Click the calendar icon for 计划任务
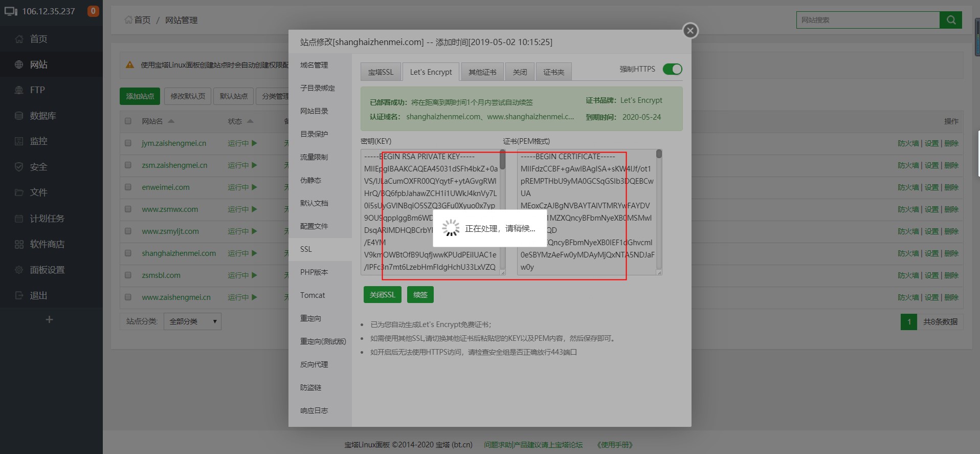 [x=19, y=219]
